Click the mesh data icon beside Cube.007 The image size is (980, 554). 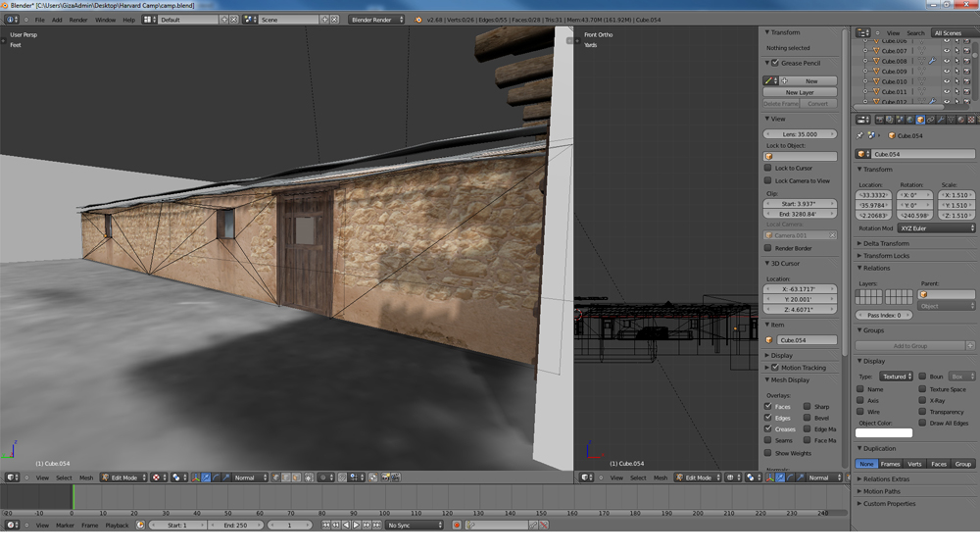tap(922, 51)
